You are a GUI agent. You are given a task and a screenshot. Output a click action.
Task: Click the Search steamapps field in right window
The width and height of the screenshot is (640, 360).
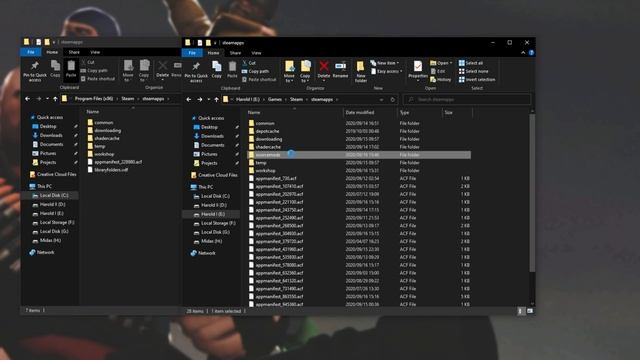tap(467, 99)
